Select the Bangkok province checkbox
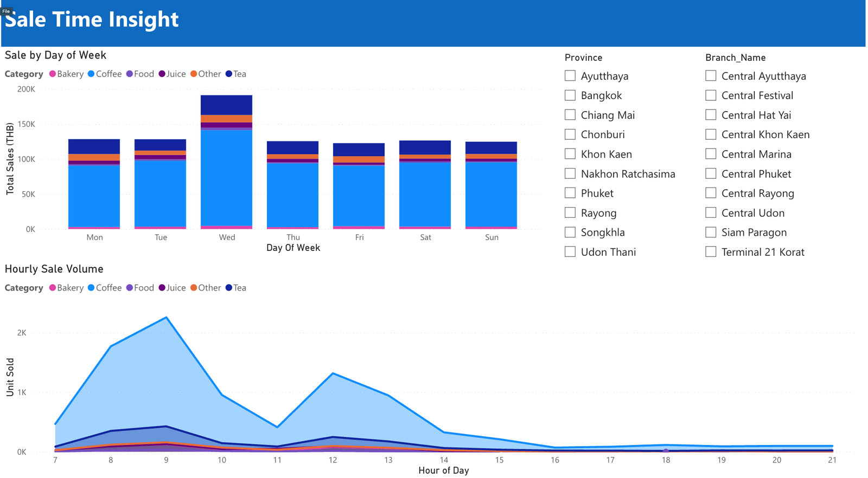The height and width of the screenshot is (478, 868). pos(570,95)
